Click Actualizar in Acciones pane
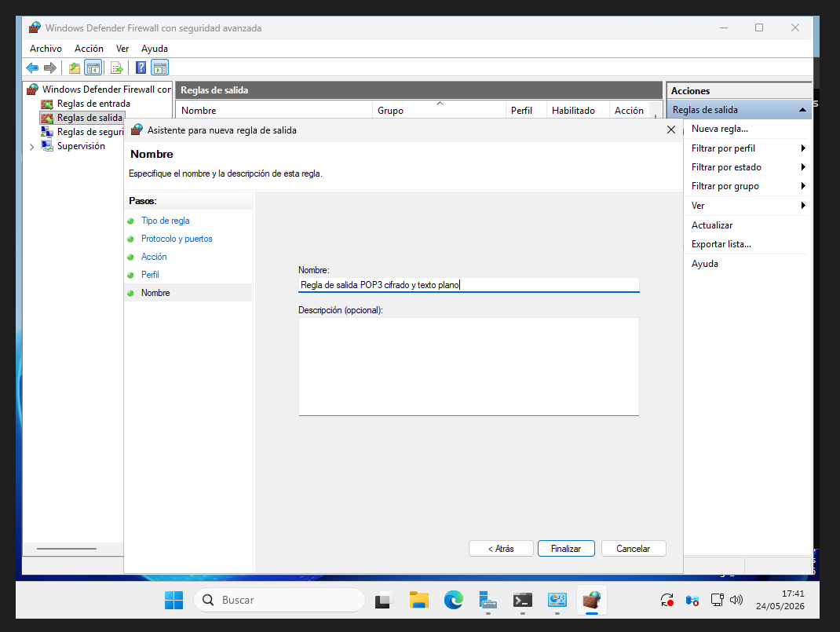The height and width of the screenshot is (632, 840). coord(712,225)
